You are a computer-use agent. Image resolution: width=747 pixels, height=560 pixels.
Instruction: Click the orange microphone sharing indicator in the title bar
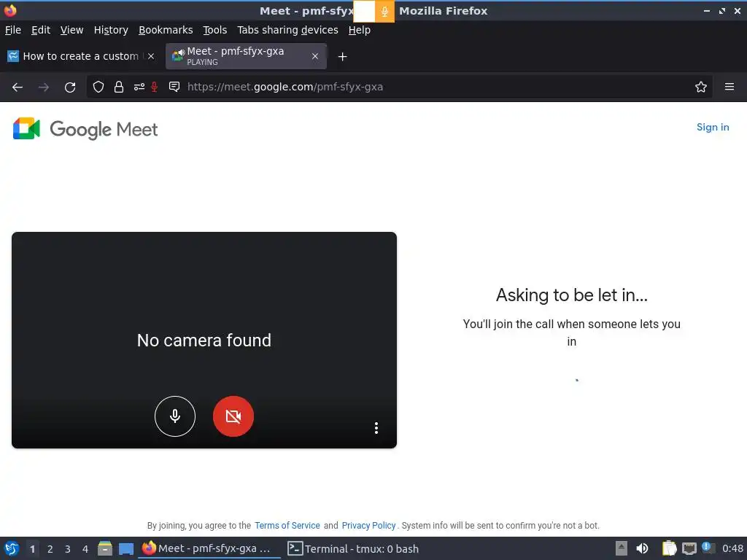click(384, 12)
